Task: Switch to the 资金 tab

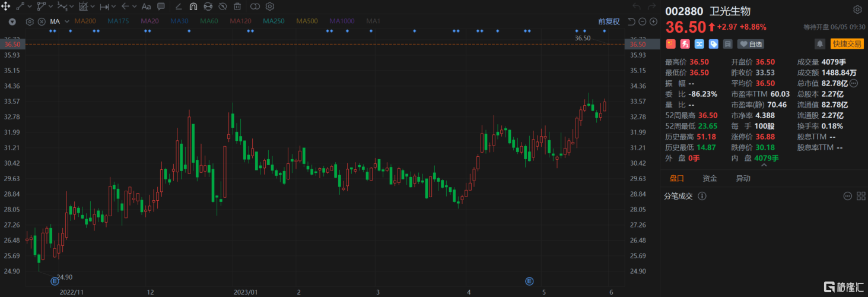Action: coord(710,178)
